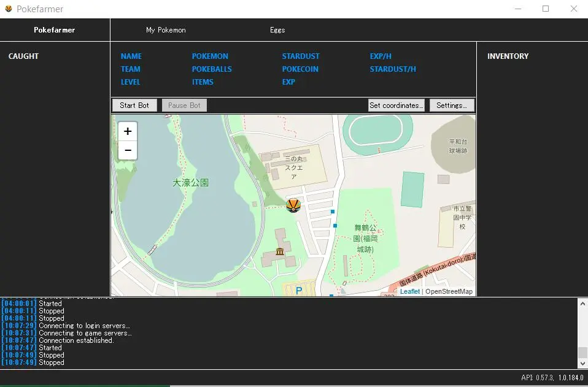Viewport: 588px width, 387px height.
Task: Click the INVENTORY panel heading
Action: (x=508, y=56)
